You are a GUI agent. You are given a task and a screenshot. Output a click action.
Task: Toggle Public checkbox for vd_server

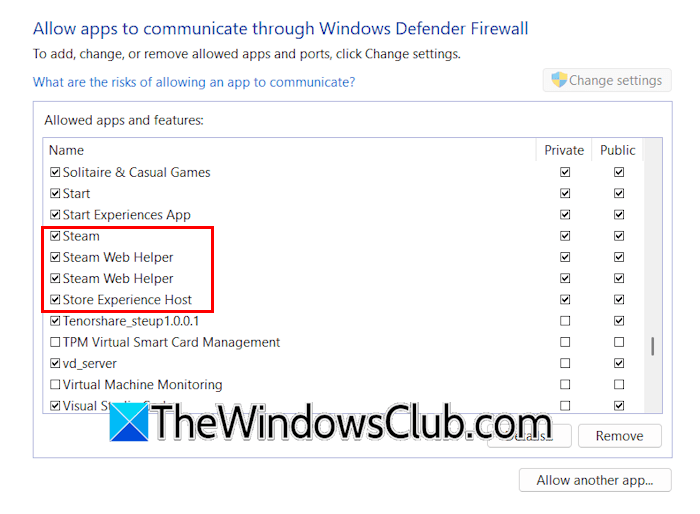click(618, 363)
